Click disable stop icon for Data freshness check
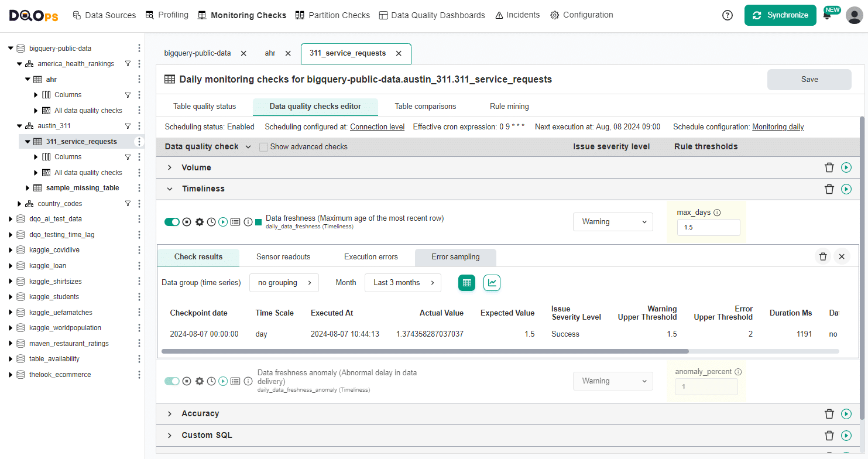This screenshot has width=868, height=459. [x=187, y=222]
